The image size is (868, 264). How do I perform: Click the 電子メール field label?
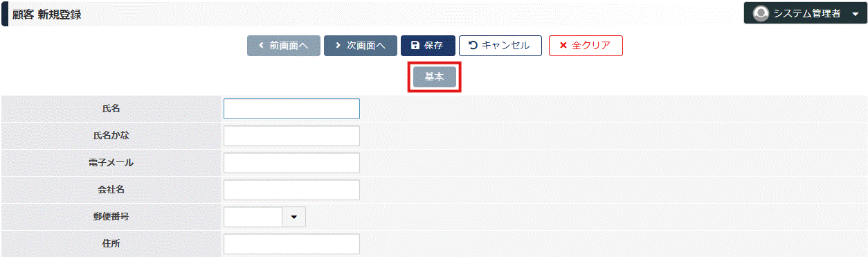coord(111,163)
